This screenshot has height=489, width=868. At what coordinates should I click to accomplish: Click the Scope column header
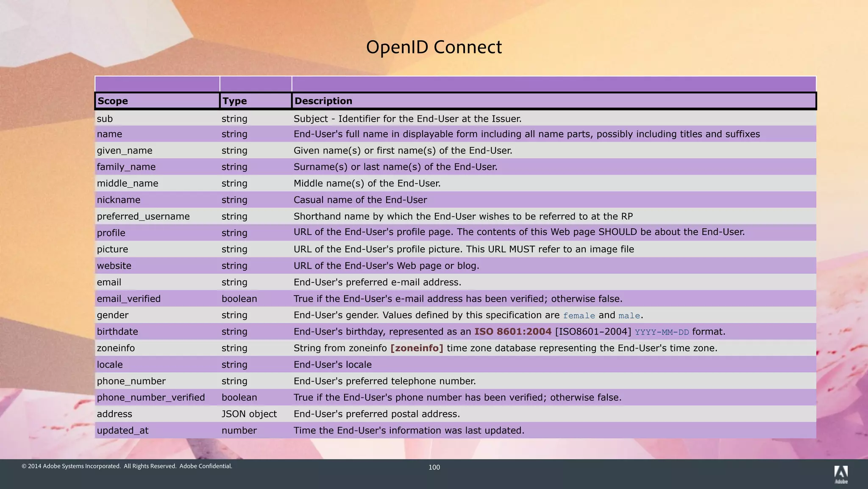click(x=113, y=101)
